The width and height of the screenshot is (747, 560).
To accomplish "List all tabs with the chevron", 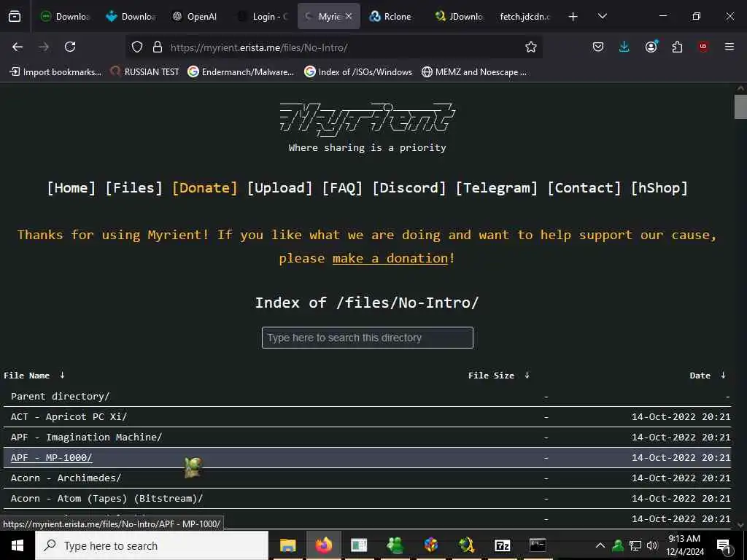I will pos(603,16).
